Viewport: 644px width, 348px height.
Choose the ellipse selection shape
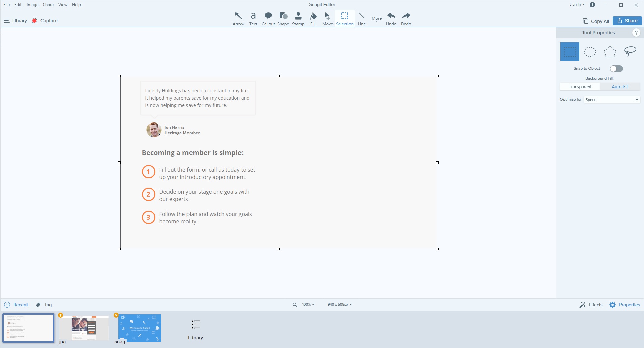(590, 52)
